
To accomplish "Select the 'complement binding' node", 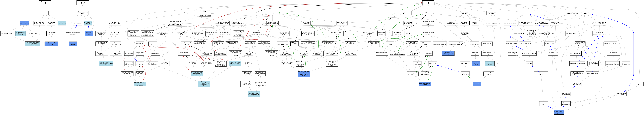I will click(x=7, y=33).
